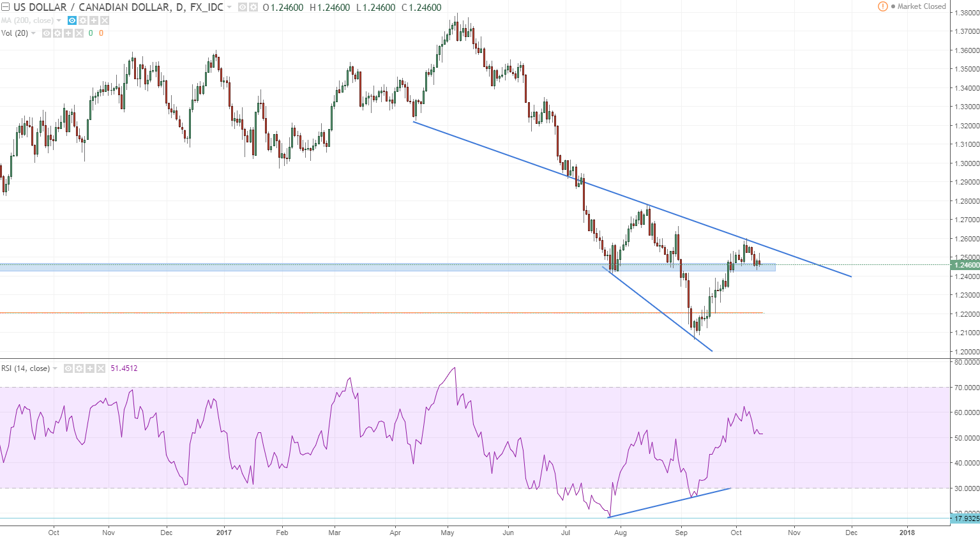Open the USD/CAD symbol title dropdown arrow

tap(229, 8)
